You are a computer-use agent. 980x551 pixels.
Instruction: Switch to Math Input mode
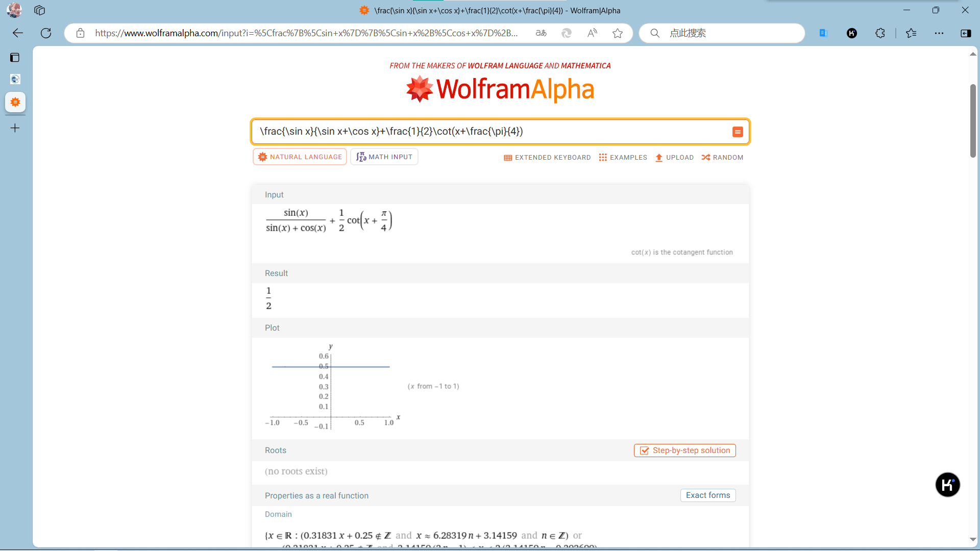[x=384, y=157]
